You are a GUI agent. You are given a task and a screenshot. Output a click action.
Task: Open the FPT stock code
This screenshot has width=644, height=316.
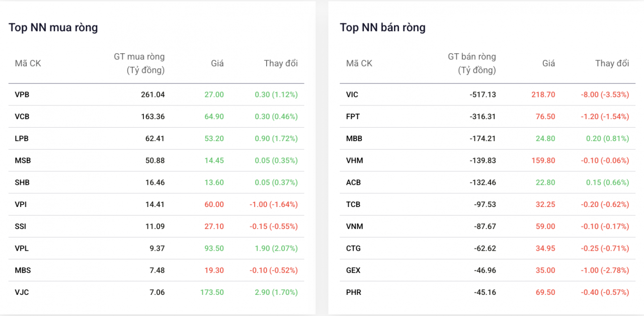point(353,117)
